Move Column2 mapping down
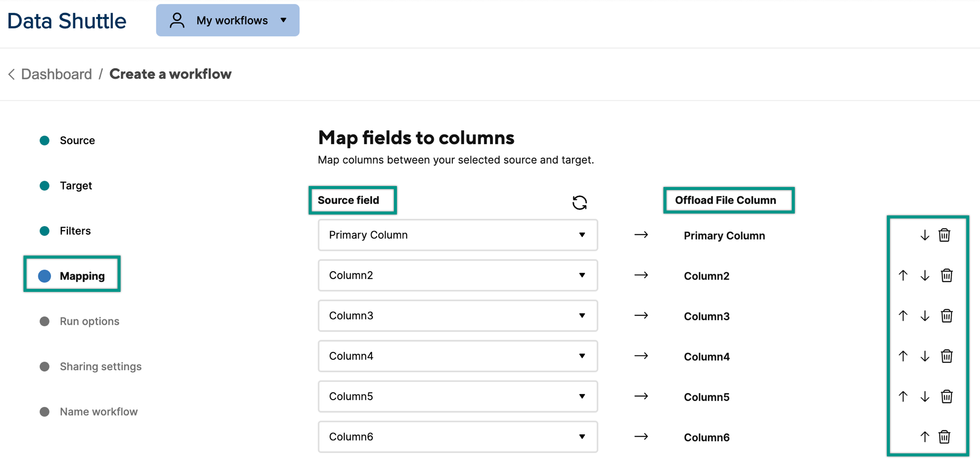Screen dimensions: 980x474 (x=925, y=275)
